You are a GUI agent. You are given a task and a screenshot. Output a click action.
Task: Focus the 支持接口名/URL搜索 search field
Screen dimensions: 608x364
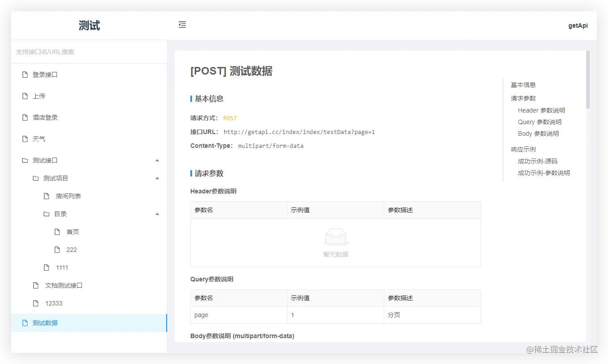coord(89,52)
